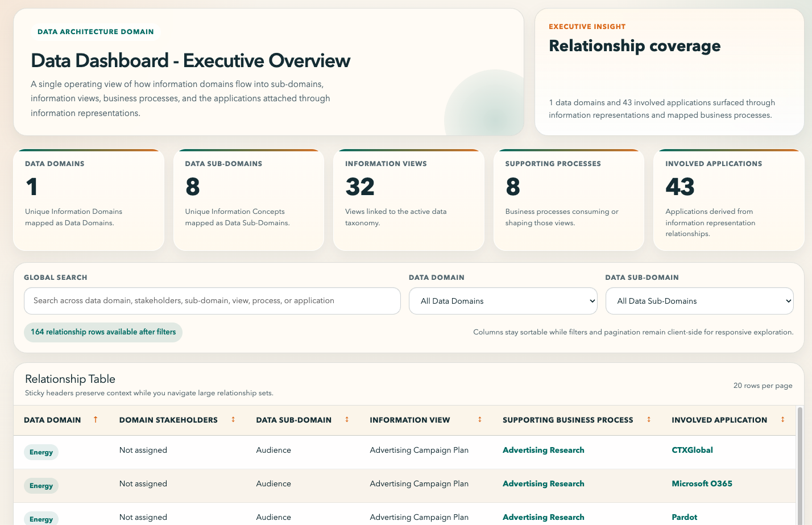Open the All Data Domains dropdown
Screen dimensions: 812x525
503,301
